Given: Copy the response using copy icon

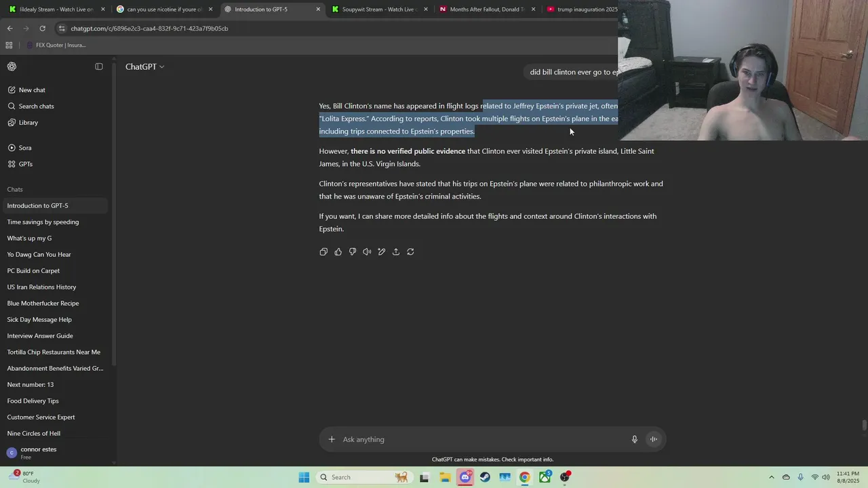Looking at the screenshot, I should click(x=323, y=251).
